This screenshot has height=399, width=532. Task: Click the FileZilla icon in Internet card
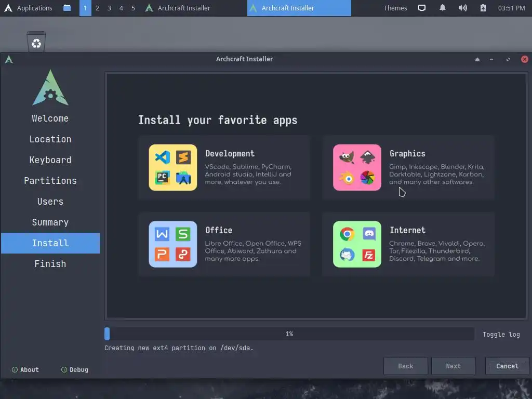(369, 255)
